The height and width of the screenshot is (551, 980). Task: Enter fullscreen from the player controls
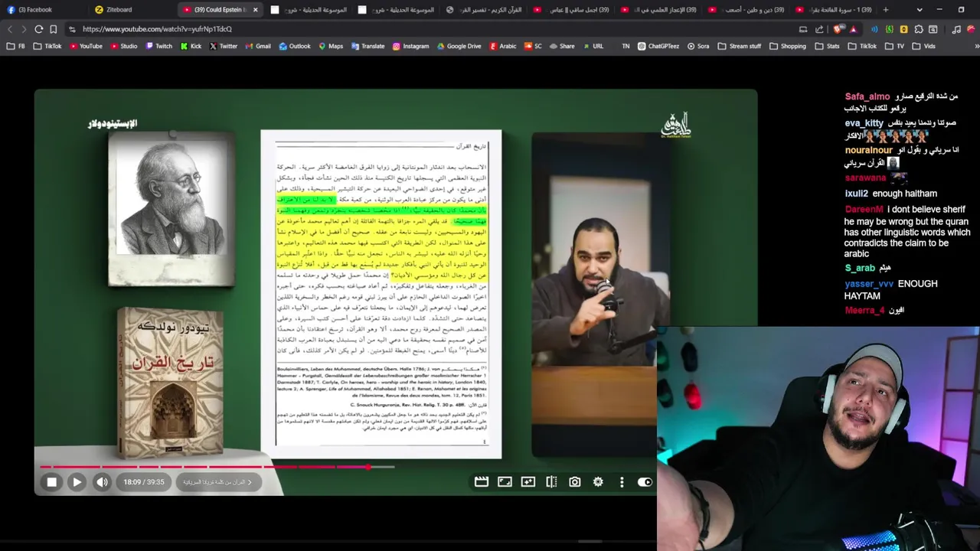pyautogui.click(x=505, y=482)
